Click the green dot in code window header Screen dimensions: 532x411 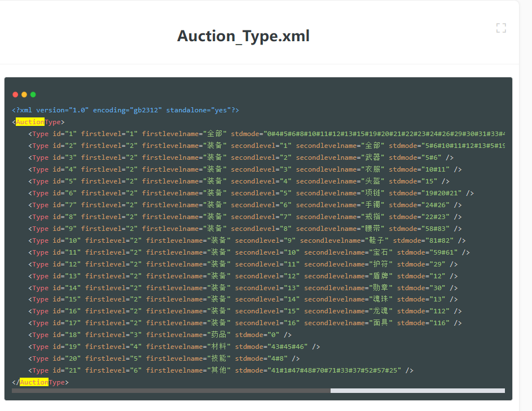(33, 94)
